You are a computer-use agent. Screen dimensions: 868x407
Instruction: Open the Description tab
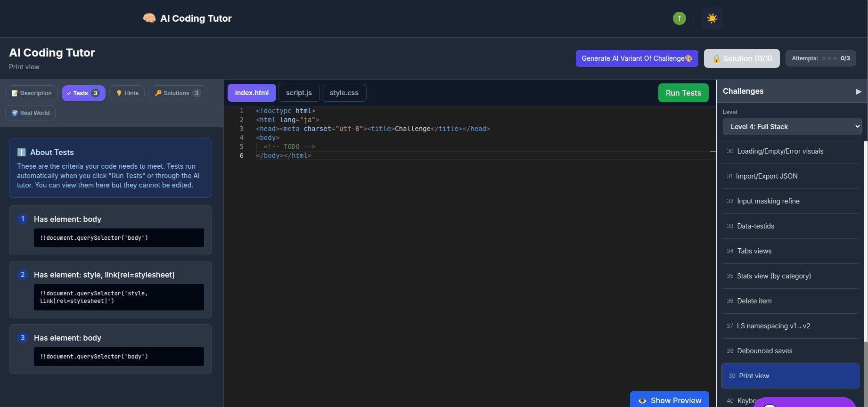pos(32,93)
